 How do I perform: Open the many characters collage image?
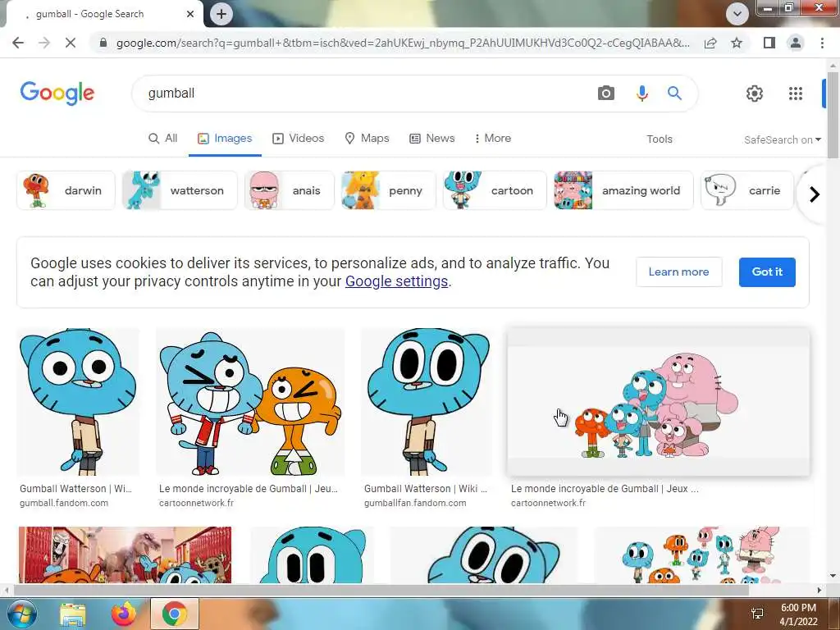[702, 555]
